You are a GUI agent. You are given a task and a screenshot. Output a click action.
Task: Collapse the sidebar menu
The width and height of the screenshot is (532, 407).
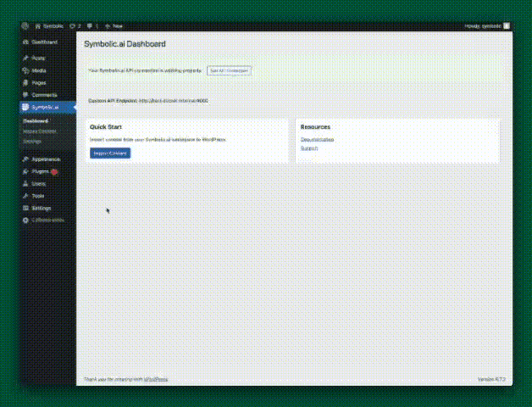pos(43,220)
